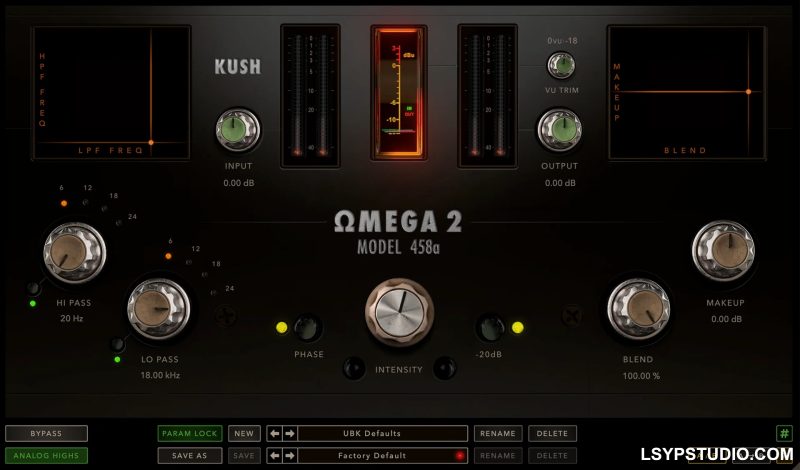Screen dimensions: 800x470
Task: Select the 6 dB slope for LO PASS
Action: [168, 256]
